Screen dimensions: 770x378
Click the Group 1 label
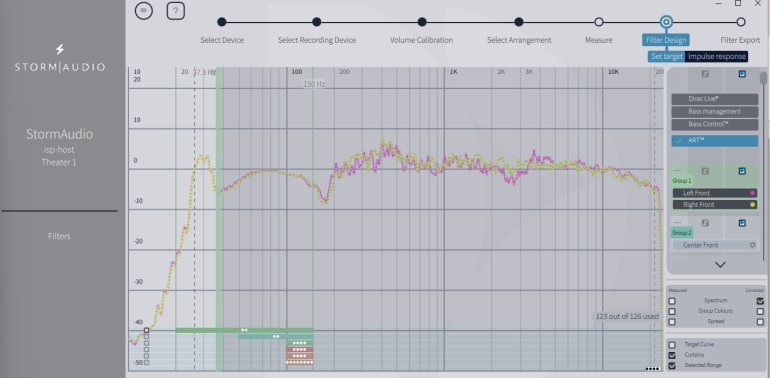682,181
